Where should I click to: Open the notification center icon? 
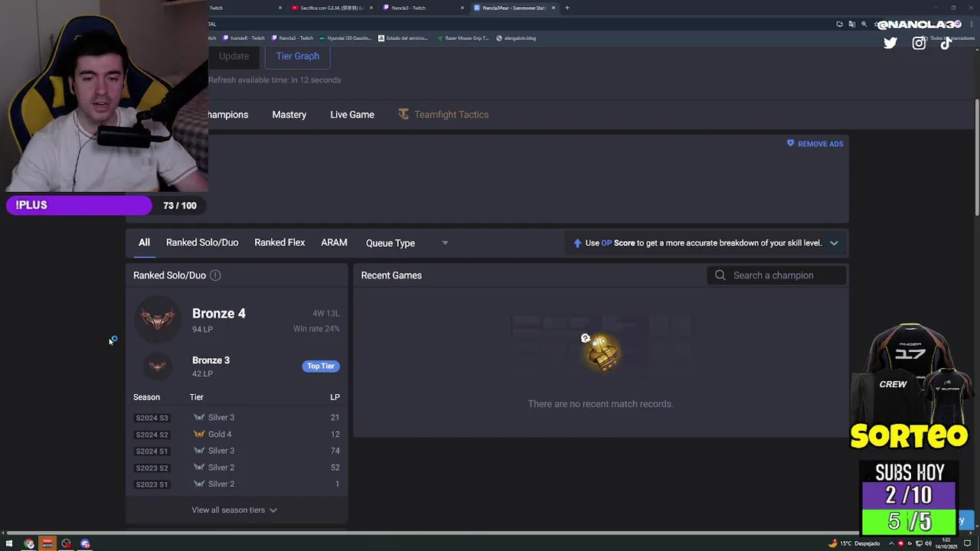[967, 543]
